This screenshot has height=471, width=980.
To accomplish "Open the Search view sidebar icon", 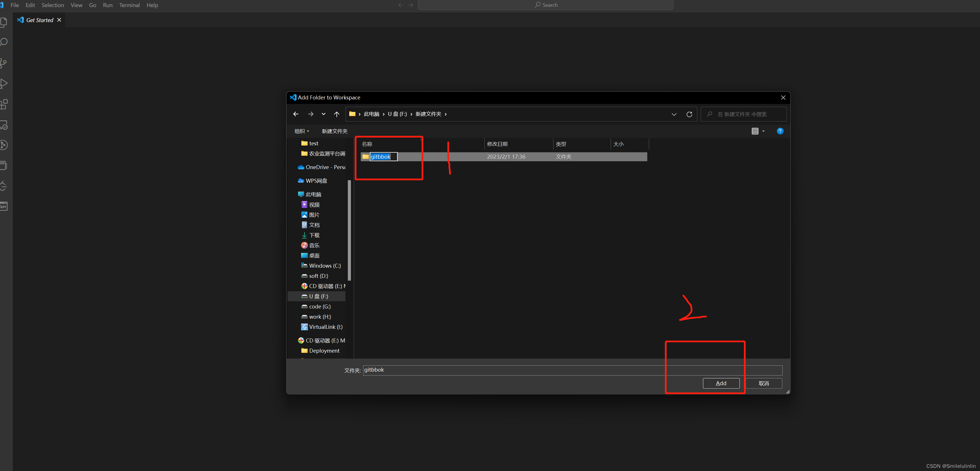I will click(4, 42).
